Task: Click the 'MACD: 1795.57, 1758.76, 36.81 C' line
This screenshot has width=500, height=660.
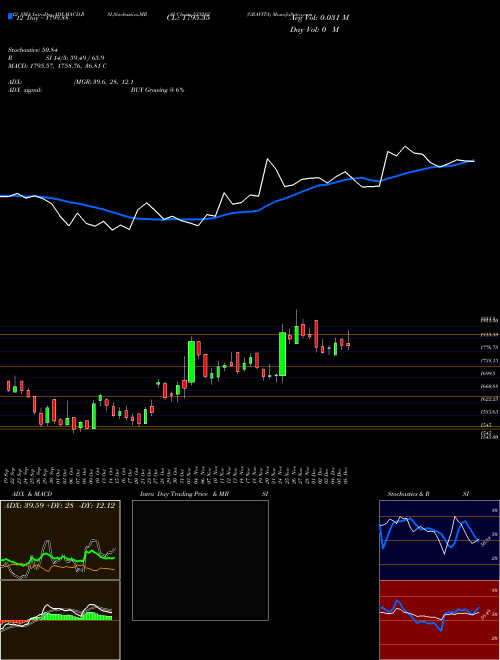Action: point(57,66)
